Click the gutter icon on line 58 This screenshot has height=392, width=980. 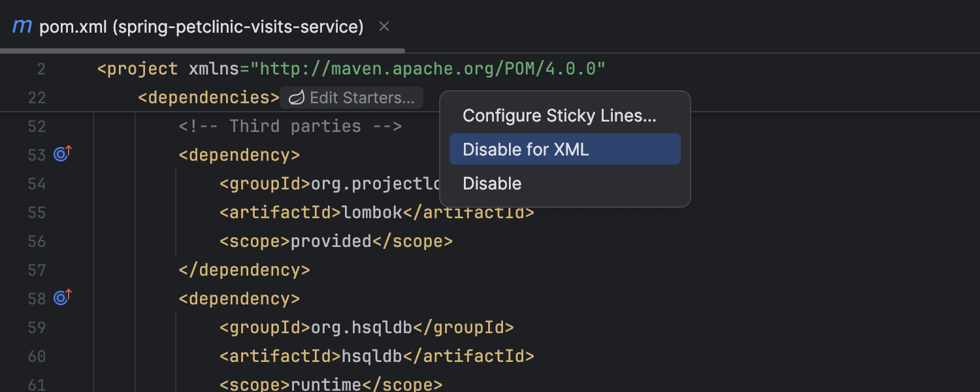pyautogui.click(x=62, y=298)
